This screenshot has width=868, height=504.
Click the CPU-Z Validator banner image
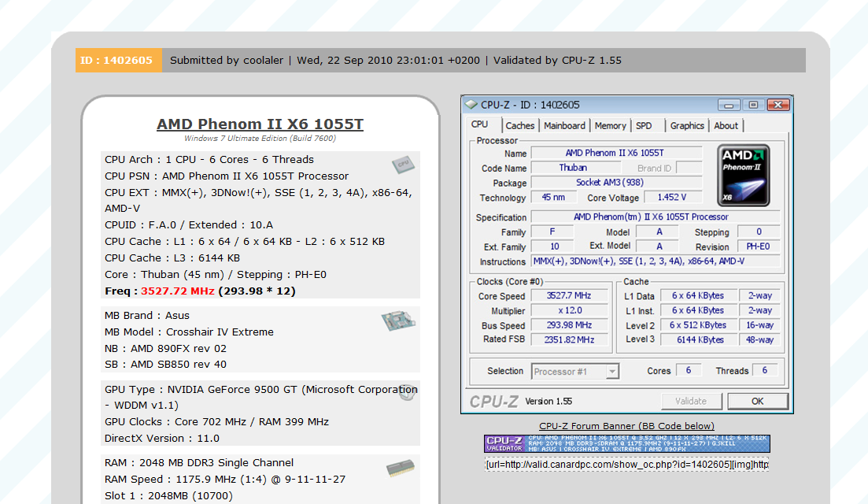(626, 443)
